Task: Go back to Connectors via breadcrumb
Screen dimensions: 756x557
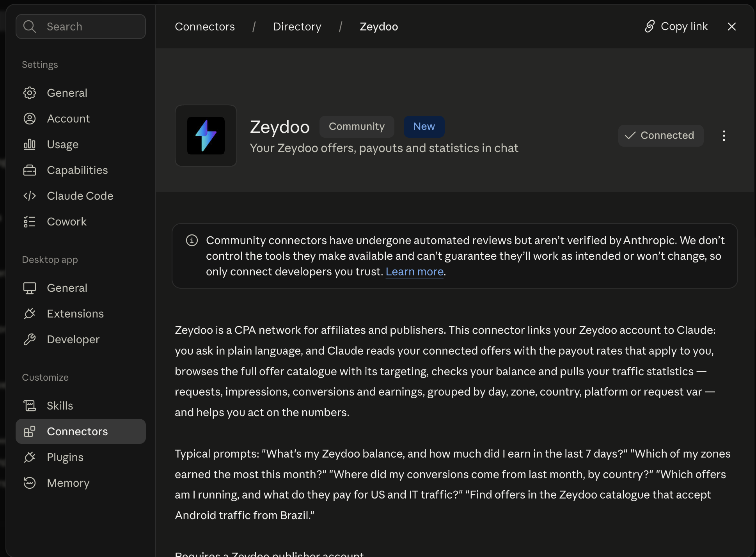Action: [205, 27]
